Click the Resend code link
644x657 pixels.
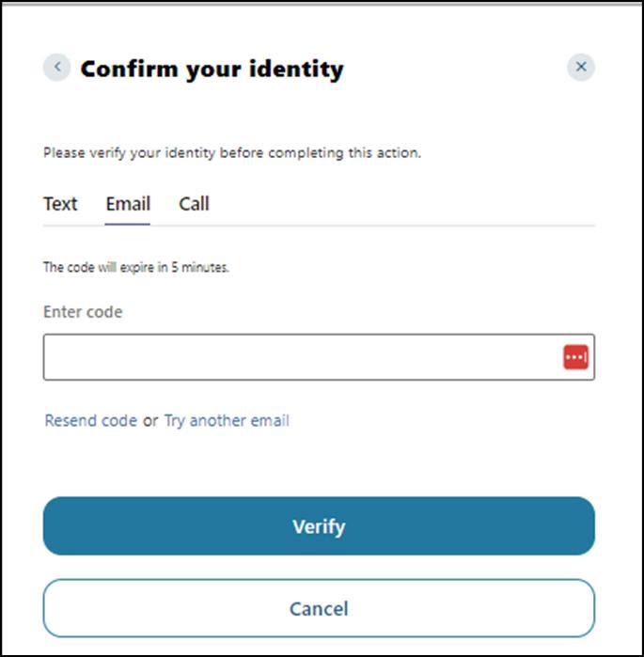tap(91, 421)
